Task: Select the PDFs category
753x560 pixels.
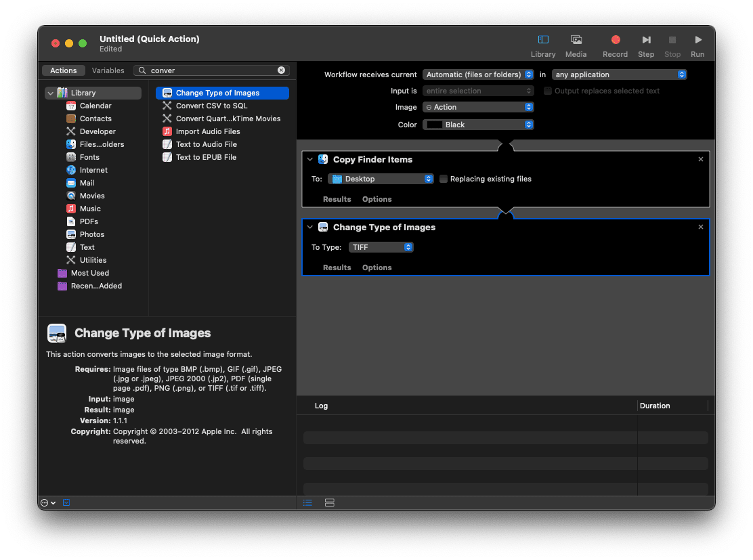Action: [x=88, y=221]
